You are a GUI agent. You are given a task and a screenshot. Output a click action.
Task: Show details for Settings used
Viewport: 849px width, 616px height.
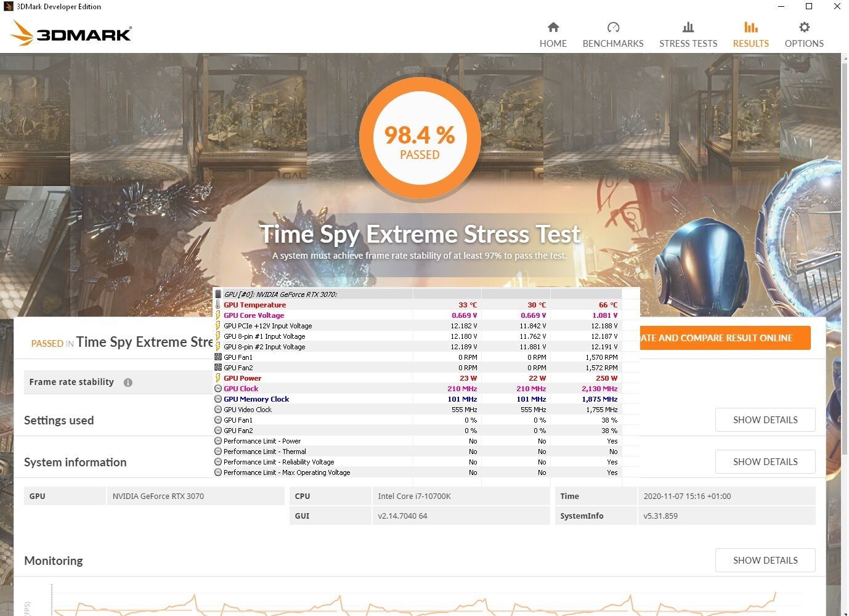pyautogui.click(x=765, y=419)
